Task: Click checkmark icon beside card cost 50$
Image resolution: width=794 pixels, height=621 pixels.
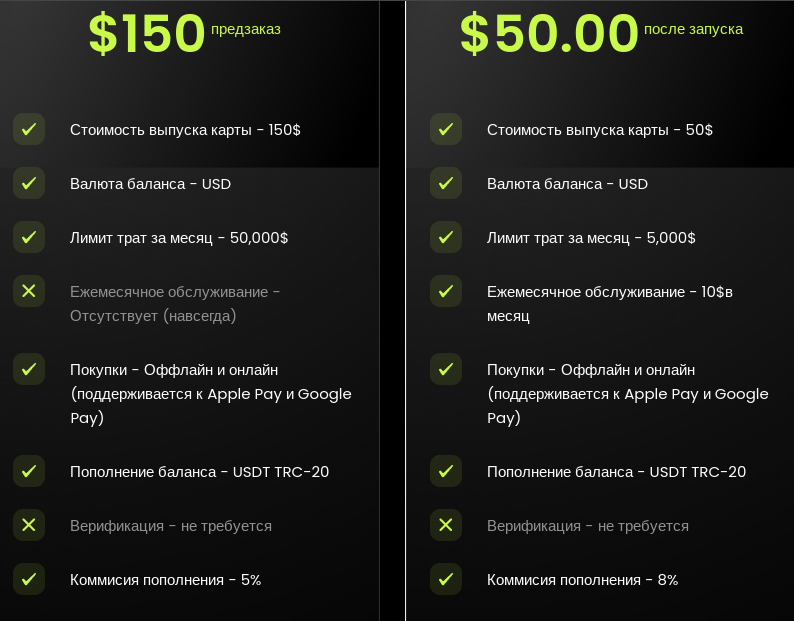Action: (446, 129)
